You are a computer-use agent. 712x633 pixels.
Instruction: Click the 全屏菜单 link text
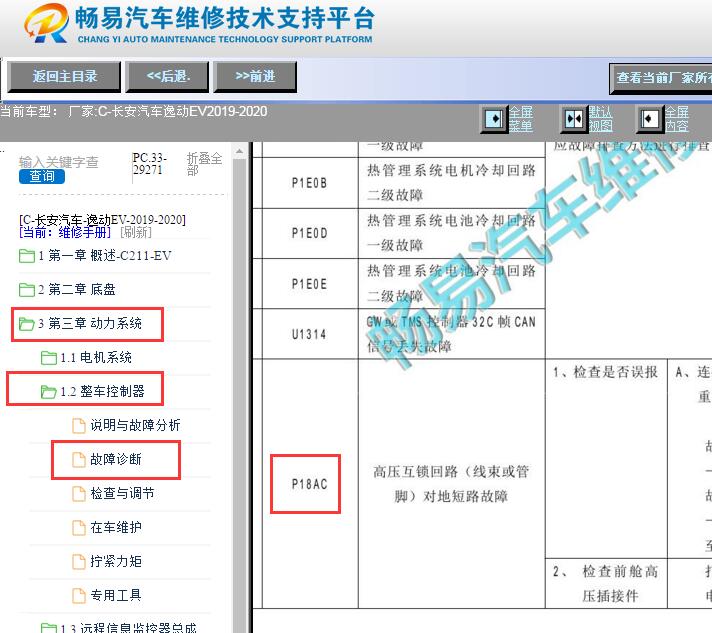(x=520, y=119)
